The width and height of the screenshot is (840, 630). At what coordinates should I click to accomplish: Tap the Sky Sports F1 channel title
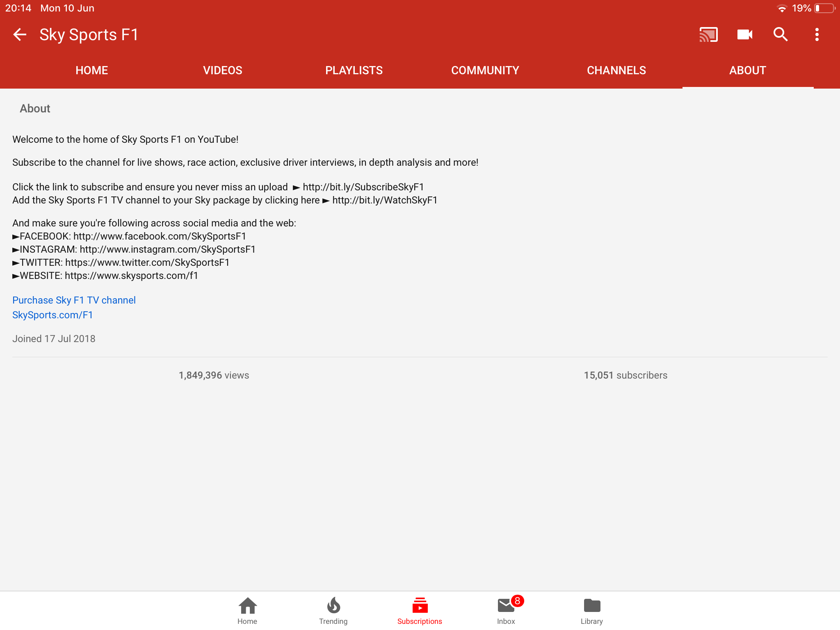click(89, 34)
